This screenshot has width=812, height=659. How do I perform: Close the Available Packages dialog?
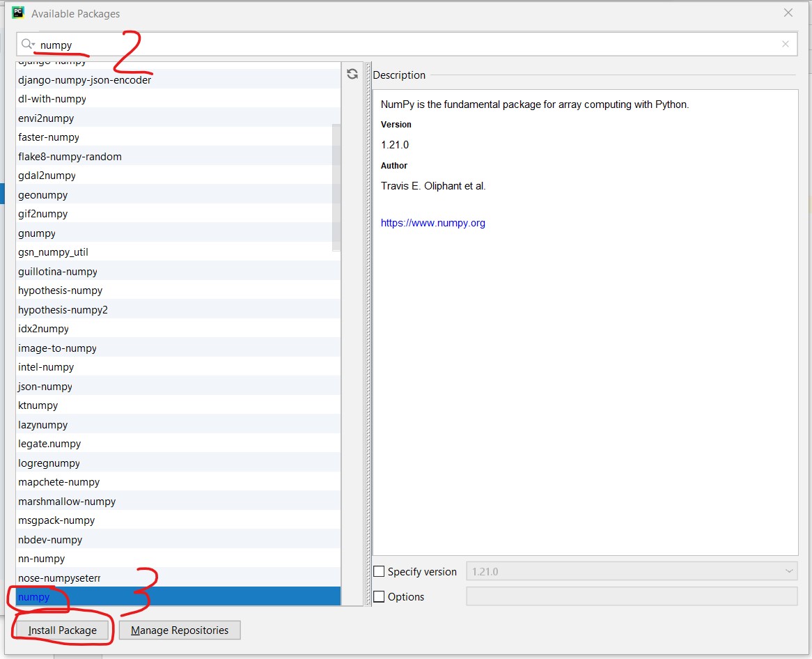[x=788, y=13]
